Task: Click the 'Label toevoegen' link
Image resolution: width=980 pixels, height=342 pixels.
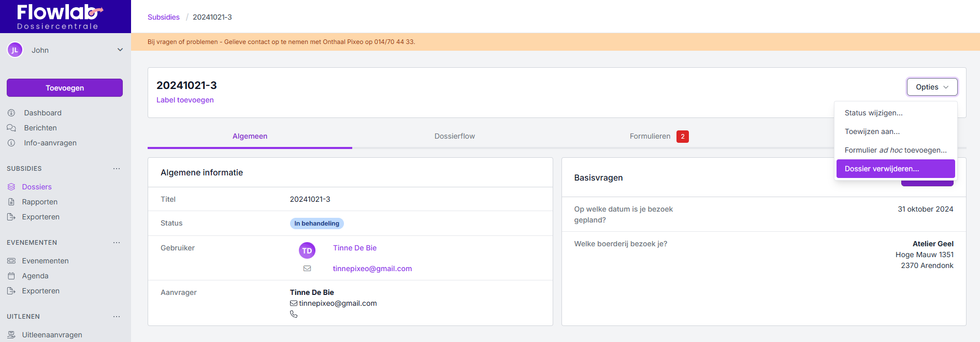Action: click(x=185, y=100)
